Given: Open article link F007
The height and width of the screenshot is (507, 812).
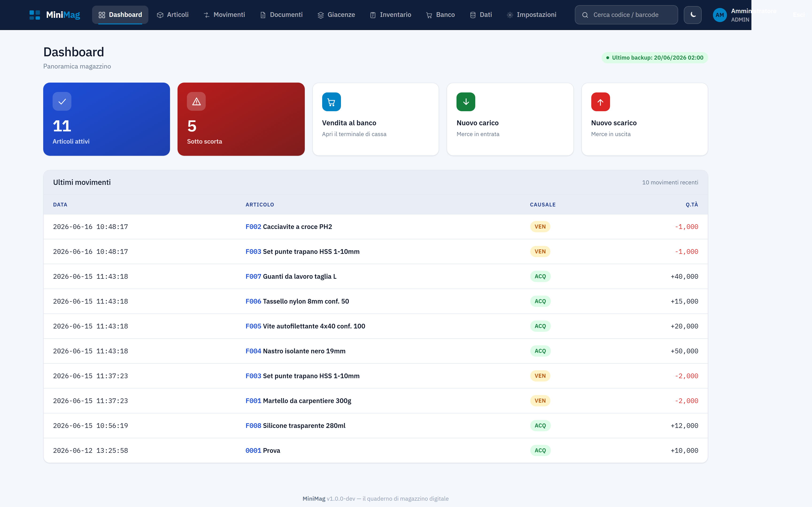Looking at the screenshot, I should 253,276.
